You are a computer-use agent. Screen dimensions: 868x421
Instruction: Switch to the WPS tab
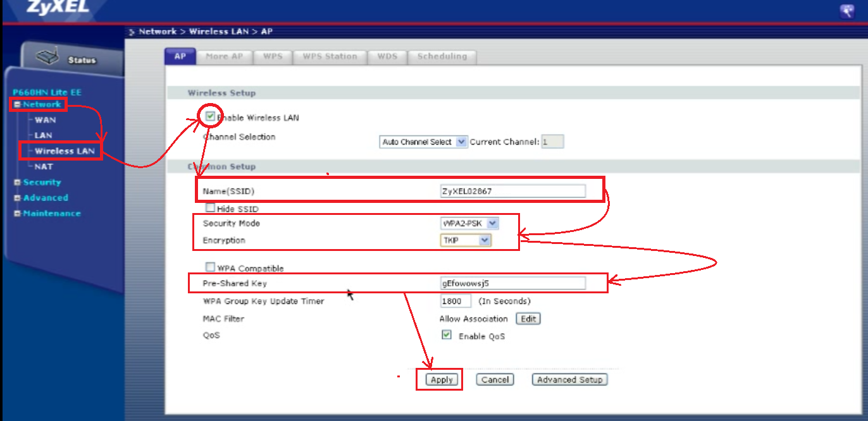[x=273, y=56]
